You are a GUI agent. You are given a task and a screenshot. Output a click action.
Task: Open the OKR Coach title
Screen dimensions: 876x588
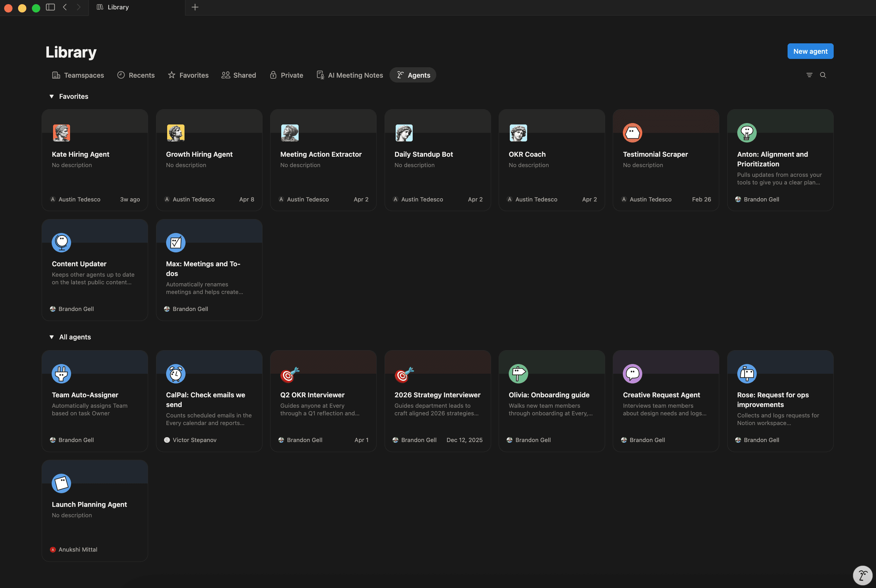pos(527,154)
